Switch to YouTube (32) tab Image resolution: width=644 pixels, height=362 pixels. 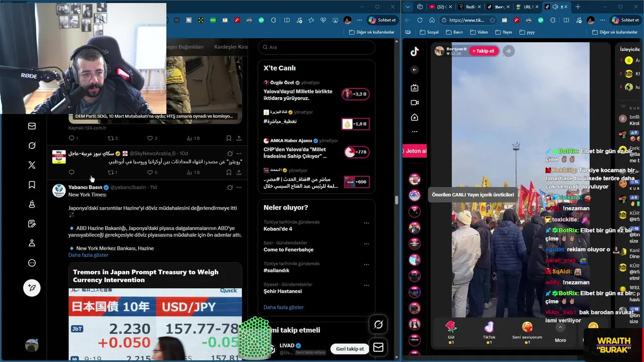click(440, 7)
